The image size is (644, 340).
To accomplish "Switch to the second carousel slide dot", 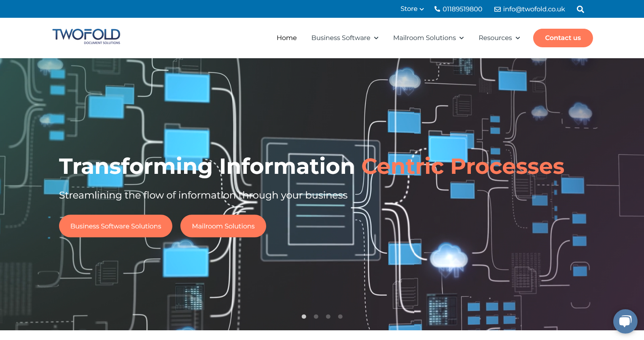I will (x=316, y=317).
